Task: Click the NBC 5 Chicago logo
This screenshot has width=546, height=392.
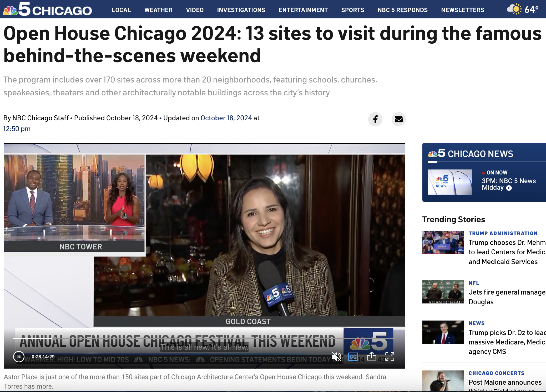Action: point(47,9)
